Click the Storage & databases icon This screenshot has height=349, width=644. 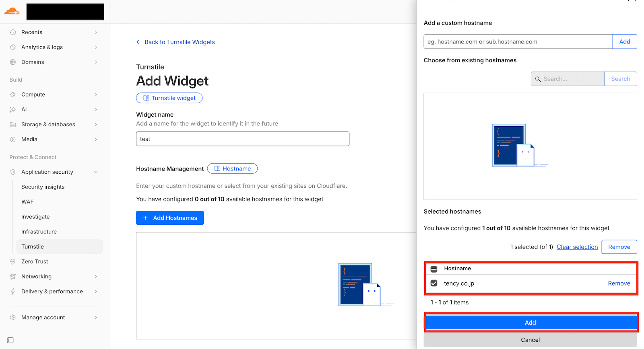coord(13,124)
